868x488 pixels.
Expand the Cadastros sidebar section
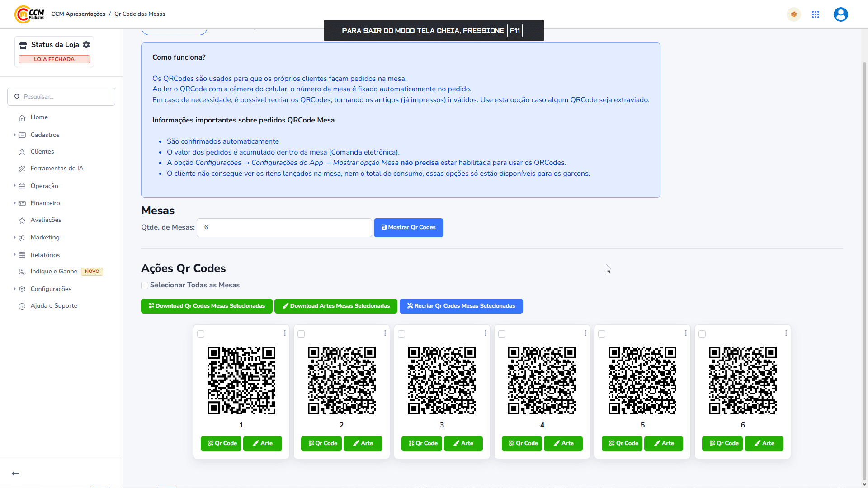[45, 135]
